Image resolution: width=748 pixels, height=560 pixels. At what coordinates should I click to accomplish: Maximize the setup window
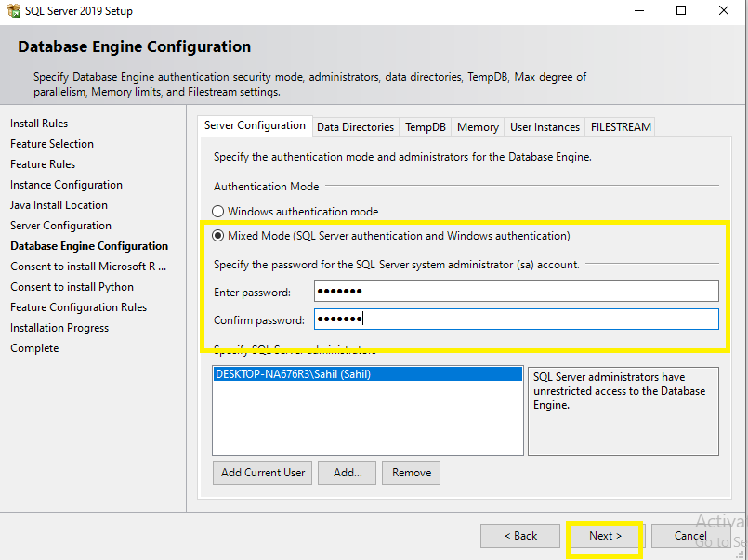tap(681, 11)
